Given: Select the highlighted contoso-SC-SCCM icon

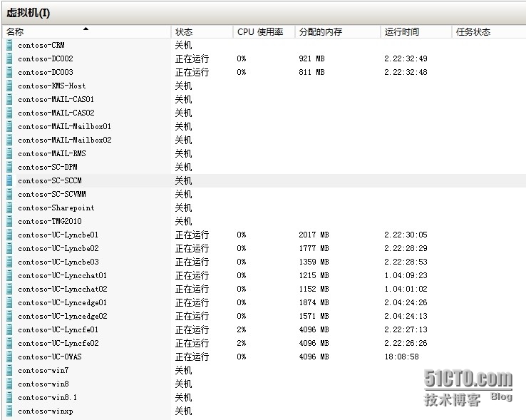Looking at the screenshot, I should coord(9,180).
